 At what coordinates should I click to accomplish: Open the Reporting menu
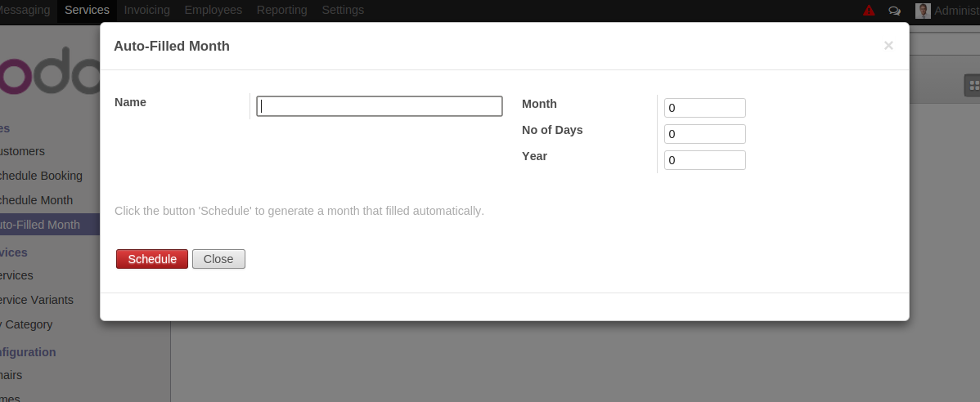282,10
